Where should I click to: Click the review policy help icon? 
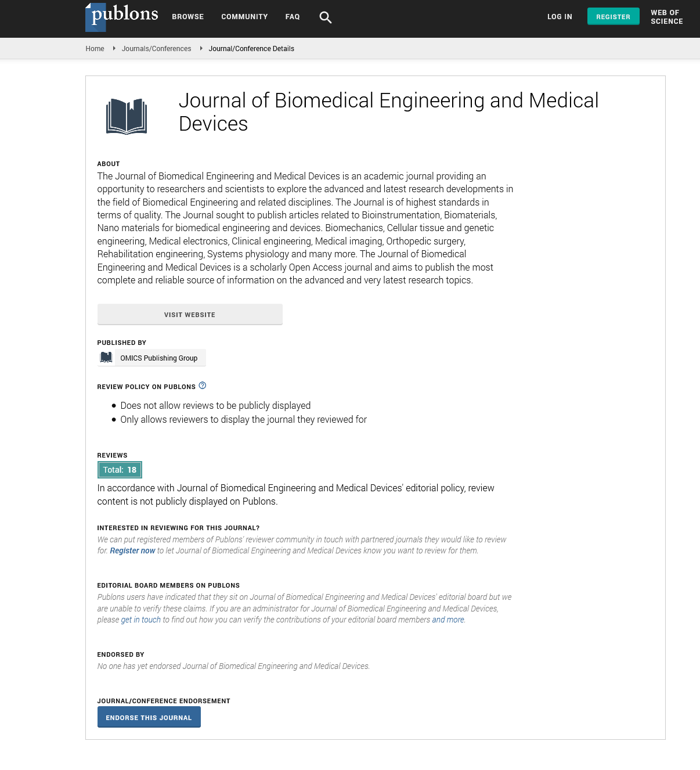(x=203, y=386)
